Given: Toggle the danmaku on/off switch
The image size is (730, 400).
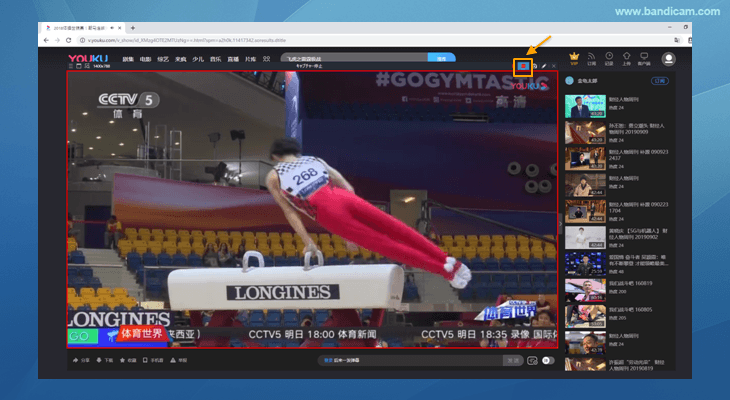Looking at the screenshot, I should 548,360.
